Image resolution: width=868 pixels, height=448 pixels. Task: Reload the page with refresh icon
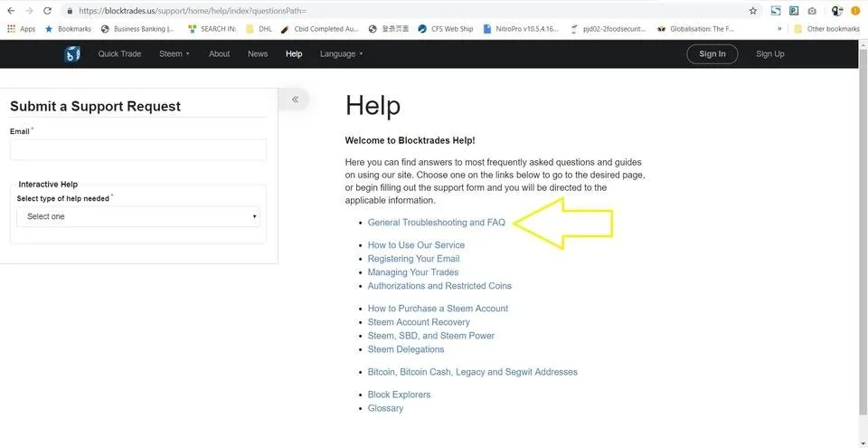point(47,11)
